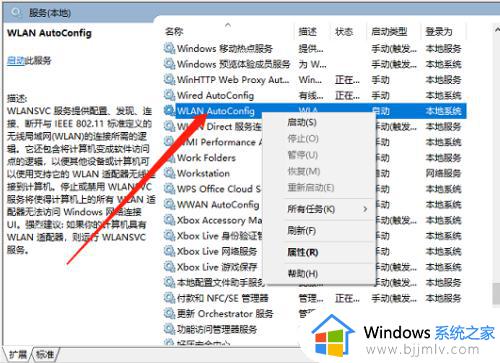Click gear icon beside 更新 Orchestrator 服务

click(169, 314)
